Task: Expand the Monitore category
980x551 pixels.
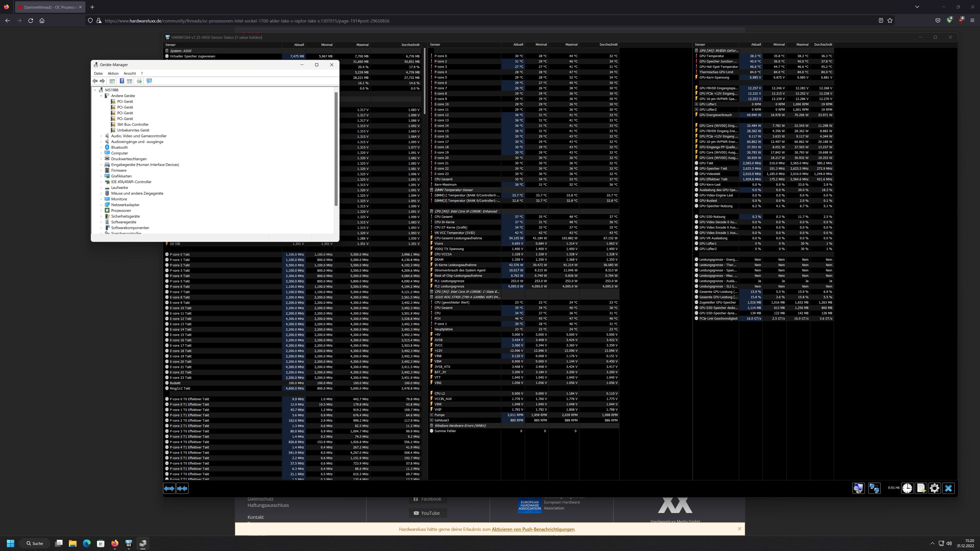Action: click(101, 199)
